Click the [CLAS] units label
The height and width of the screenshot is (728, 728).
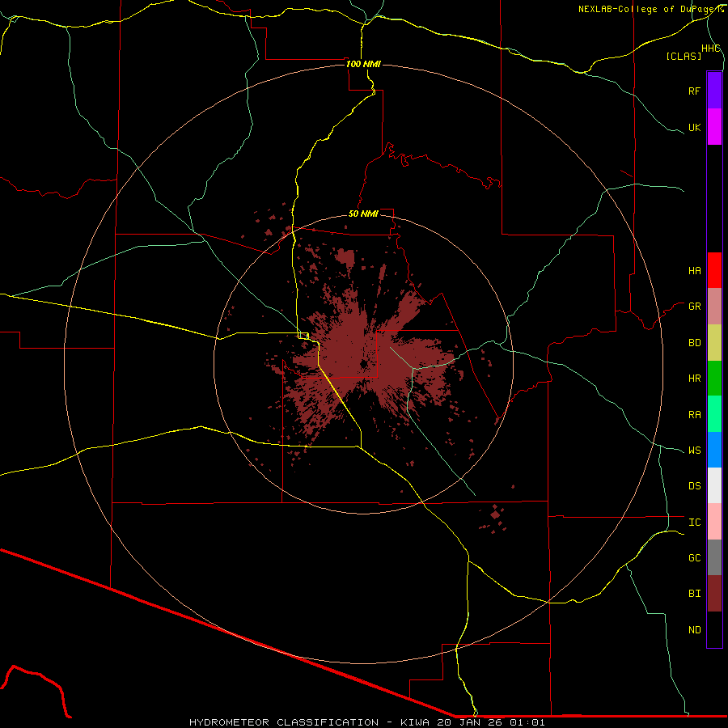pos(684,56)
